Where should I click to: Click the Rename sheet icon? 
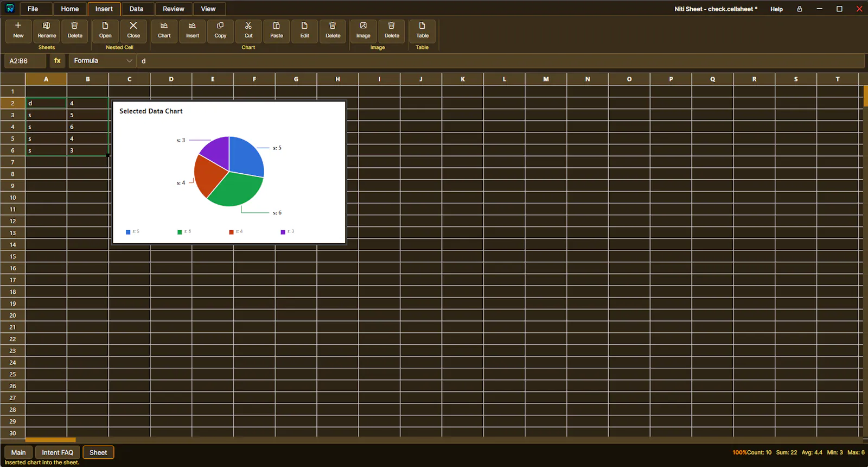tap(47, 30)
